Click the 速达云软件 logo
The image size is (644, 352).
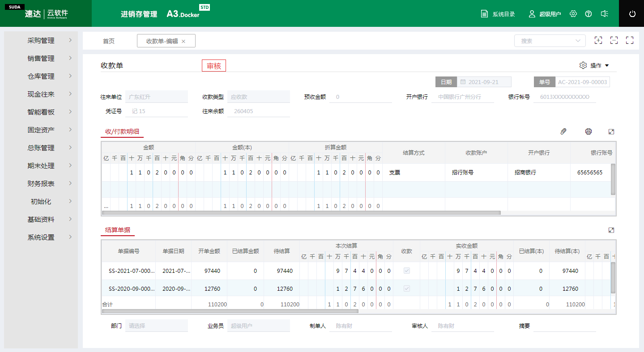[x=46, y=13]
